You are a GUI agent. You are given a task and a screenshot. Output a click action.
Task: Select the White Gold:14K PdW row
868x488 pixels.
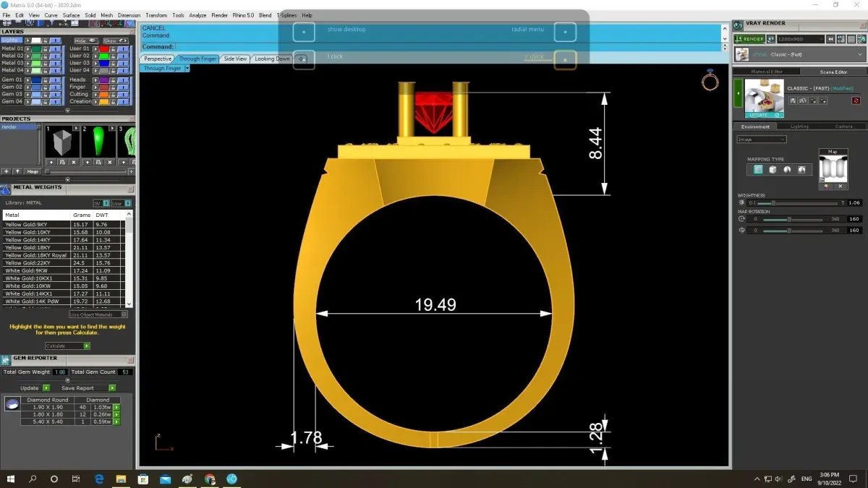point(63,301)
